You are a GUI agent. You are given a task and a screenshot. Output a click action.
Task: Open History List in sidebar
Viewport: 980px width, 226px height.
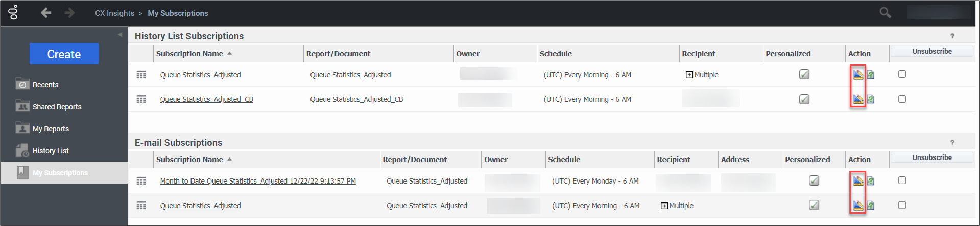tap(50, 151)
